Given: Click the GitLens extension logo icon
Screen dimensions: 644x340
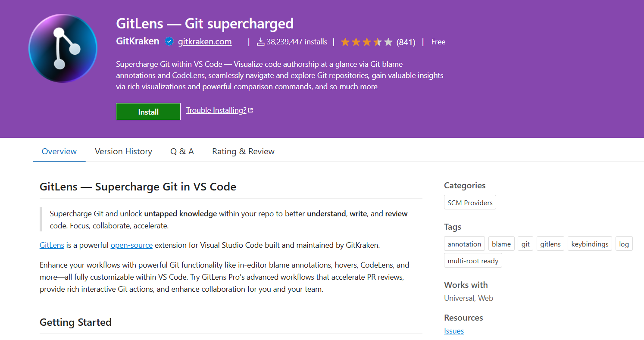Looking at the screenshot, I should [63, 48].
